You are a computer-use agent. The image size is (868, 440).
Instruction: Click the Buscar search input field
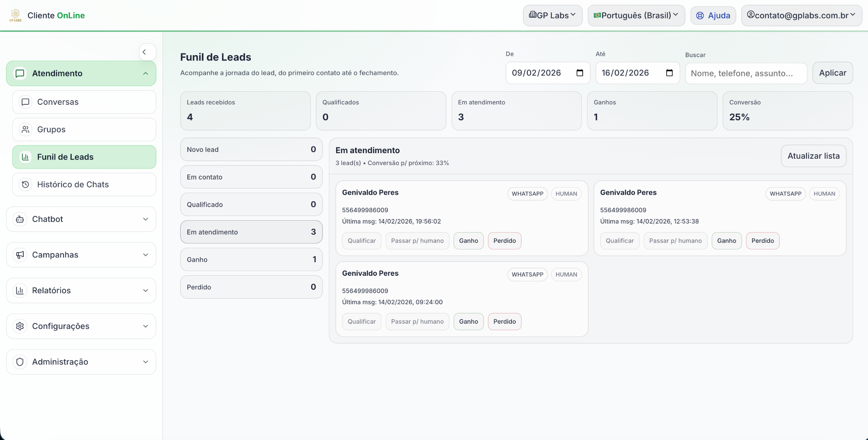(746, 73)
